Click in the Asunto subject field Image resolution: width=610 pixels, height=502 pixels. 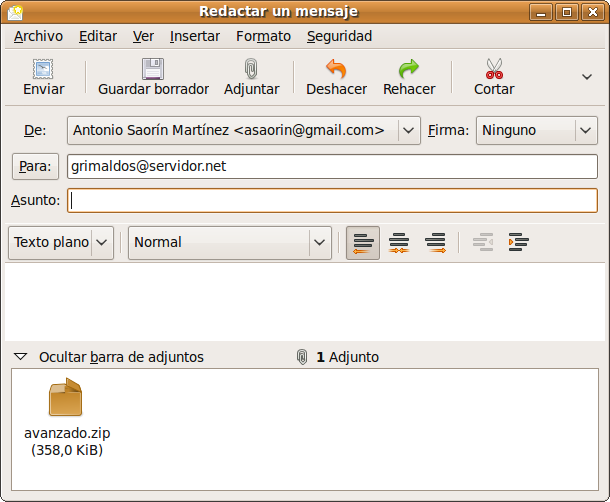[332, 200]
